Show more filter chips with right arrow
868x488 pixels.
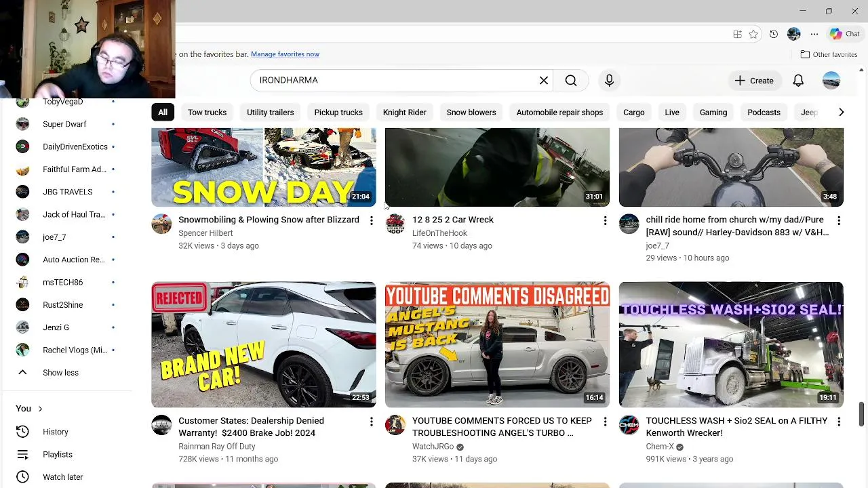[x=841, y=113]
